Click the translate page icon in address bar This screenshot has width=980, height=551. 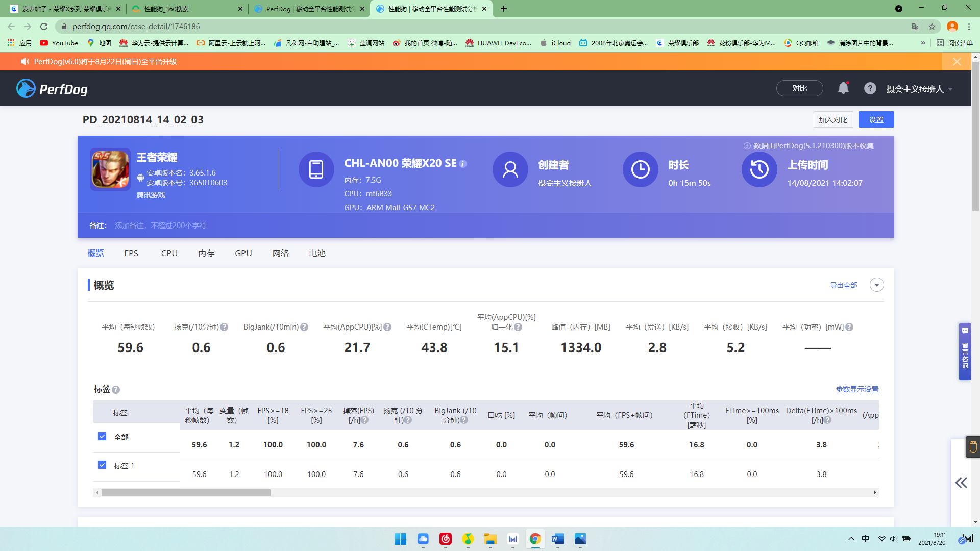[916, 27]
